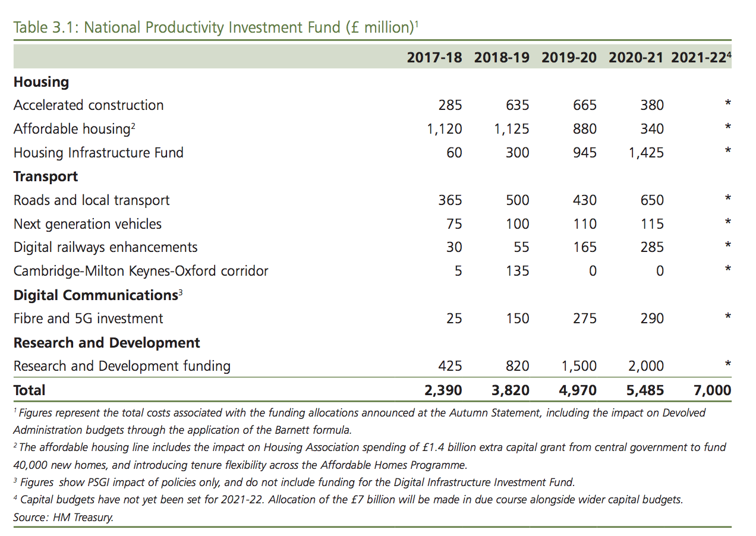Image resolution: width=756 pixels, height=536 pixels.
Task: Click the Roads and local transport label
Action: pyautogui.click(x=92, y=200)
